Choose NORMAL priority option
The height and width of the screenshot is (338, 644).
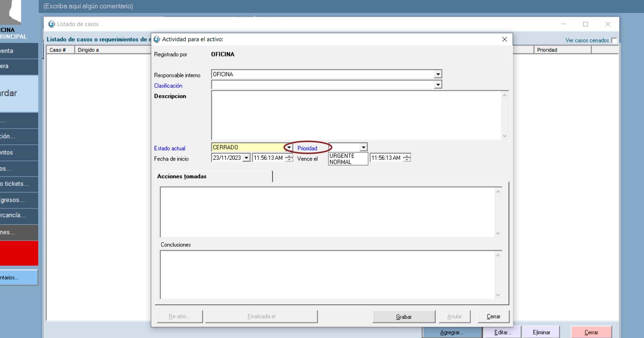tap(340, 162)
